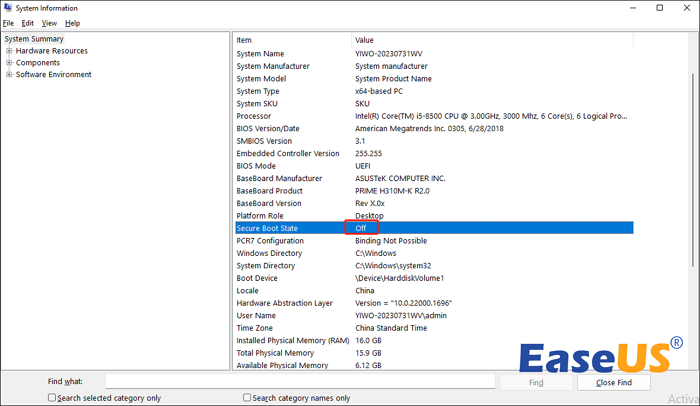Select the Locale row
The image size is (700, 406).
pyautogui.click(x=434, y=291)
